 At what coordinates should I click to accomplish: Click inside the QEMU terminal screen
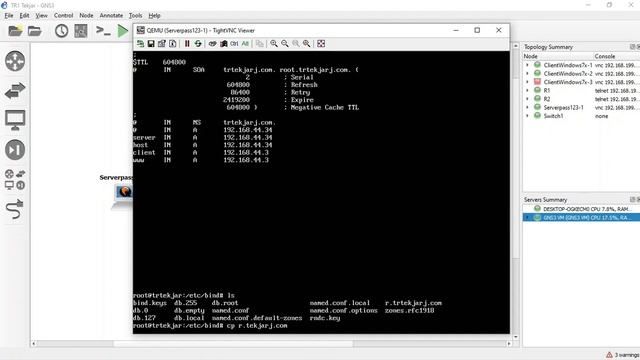click(x=321, y=192)
